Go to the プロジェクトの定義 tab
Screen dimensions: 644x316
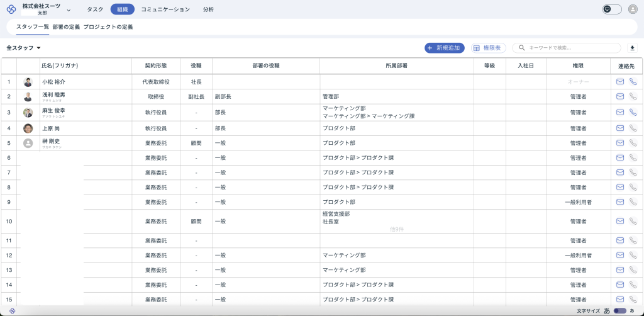point(108,27)
